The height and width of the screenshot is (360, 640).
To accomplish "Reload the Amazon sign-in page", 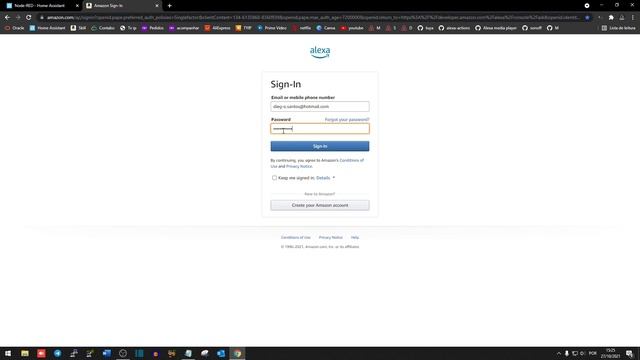I will point(29,18).
